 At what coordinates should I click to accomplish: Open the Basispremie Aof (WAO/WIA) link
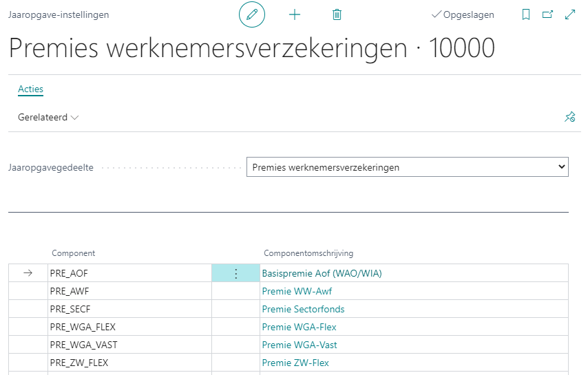click(322, 273)
